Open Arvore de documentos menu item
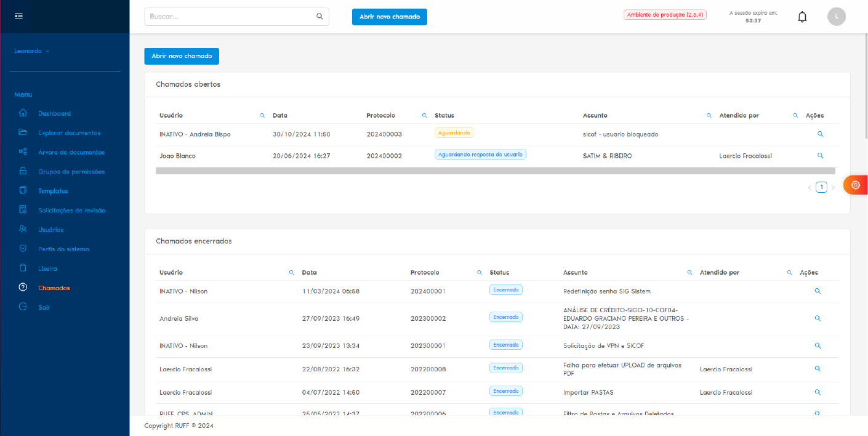 [71, 152]
